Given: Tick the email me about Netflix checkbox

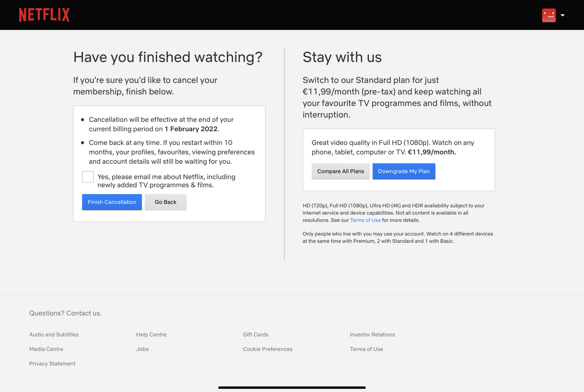Looking at the screenshot, I should point(88,177).
